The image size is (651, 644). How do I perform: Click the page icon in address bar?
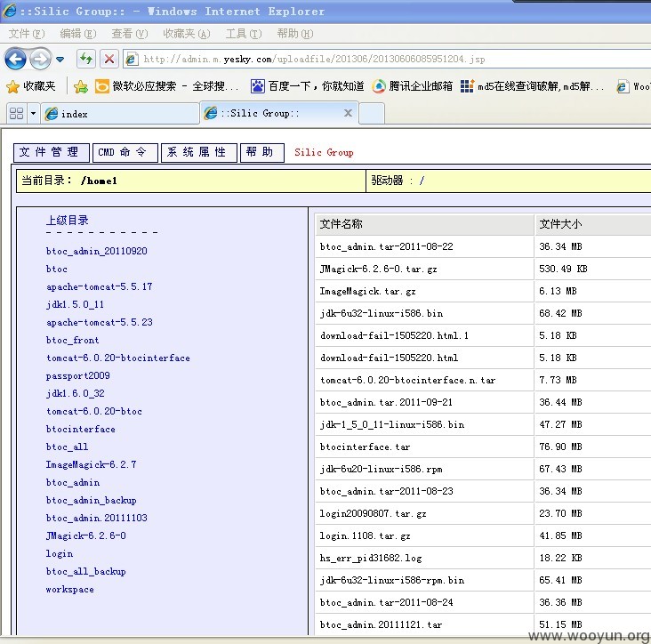point(132,59)
